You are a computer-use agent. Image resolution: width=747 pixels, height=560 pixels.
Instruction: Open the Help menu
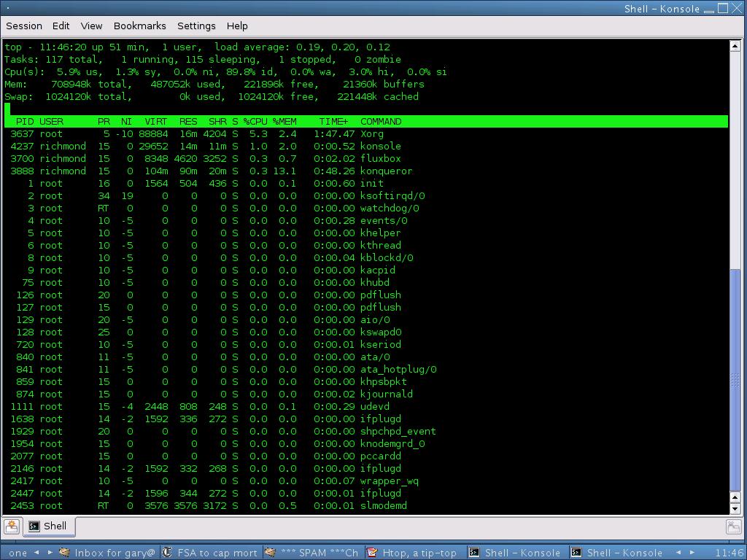pos(237,26)
